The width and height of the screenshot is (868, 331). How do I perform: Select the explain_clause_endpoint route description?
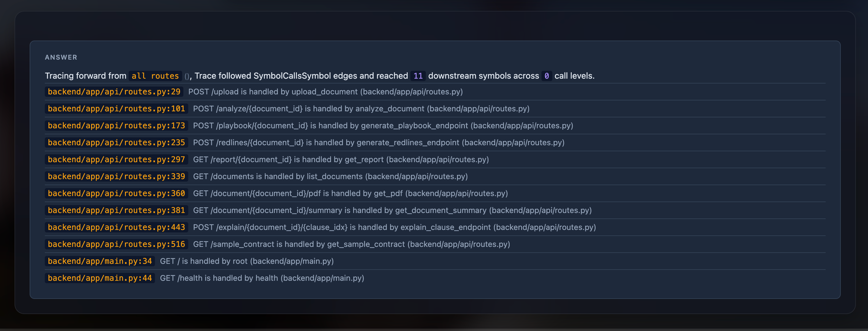coord(394,227)
